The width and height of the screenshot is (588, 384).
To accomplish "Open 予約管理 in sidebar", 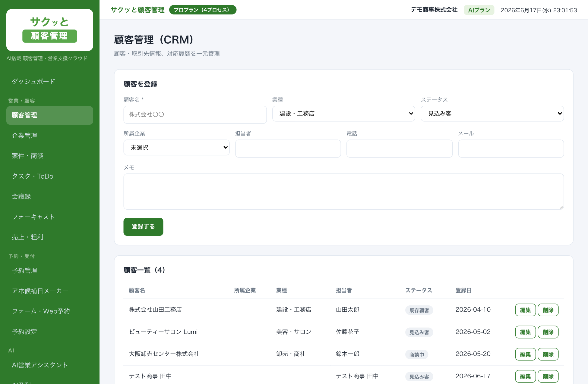I will [x=50, y=270].
